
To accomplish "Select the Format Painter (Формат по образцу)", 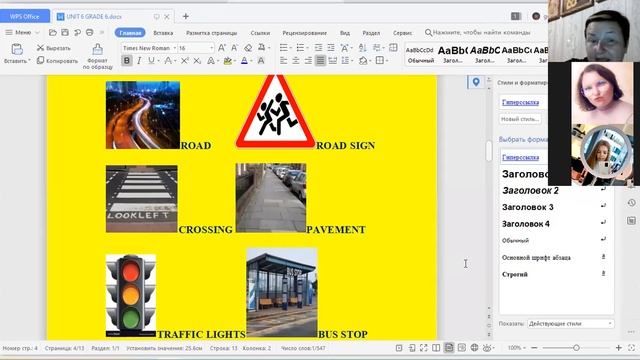I will 98,56.
